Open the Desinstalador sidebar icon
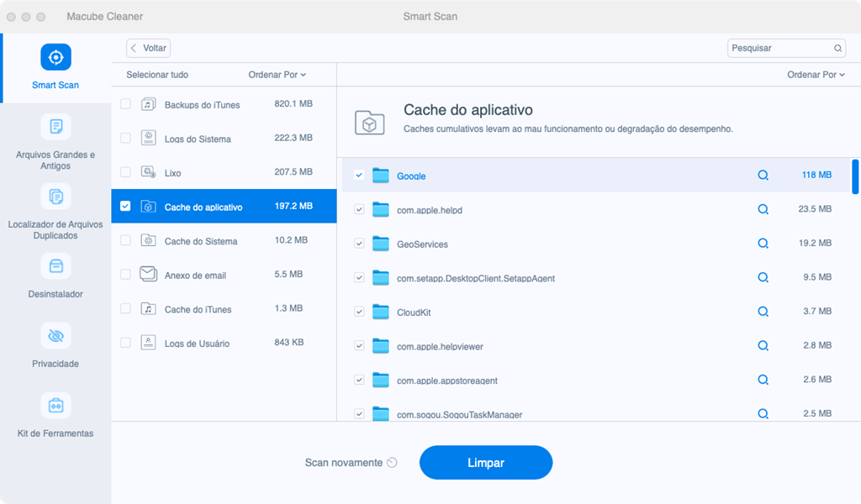 click(x=55, y=266)
